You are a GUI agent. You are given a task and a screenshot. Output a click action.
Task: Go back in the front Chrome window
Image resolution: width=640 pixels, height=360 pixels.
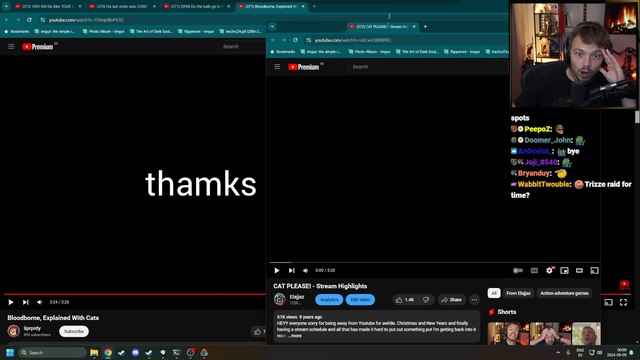273,40
